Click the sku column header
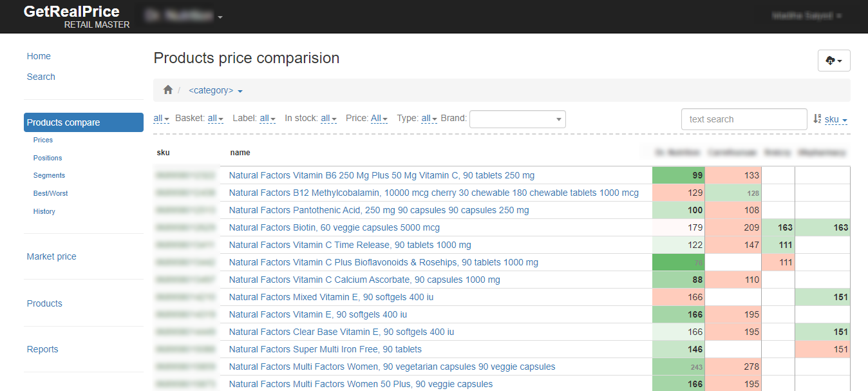Viewport: 868px width, 391px height. click(x=164, y=153)
